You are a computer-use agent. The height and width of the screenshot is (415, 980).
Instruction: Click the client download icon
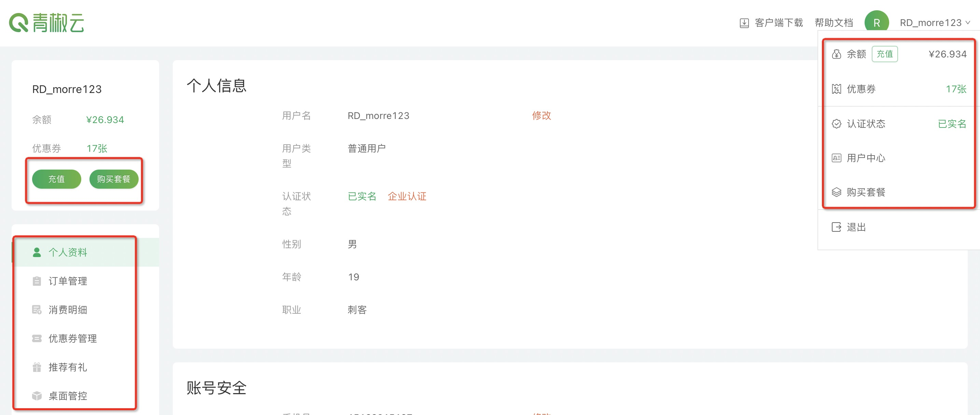[744, 23]
